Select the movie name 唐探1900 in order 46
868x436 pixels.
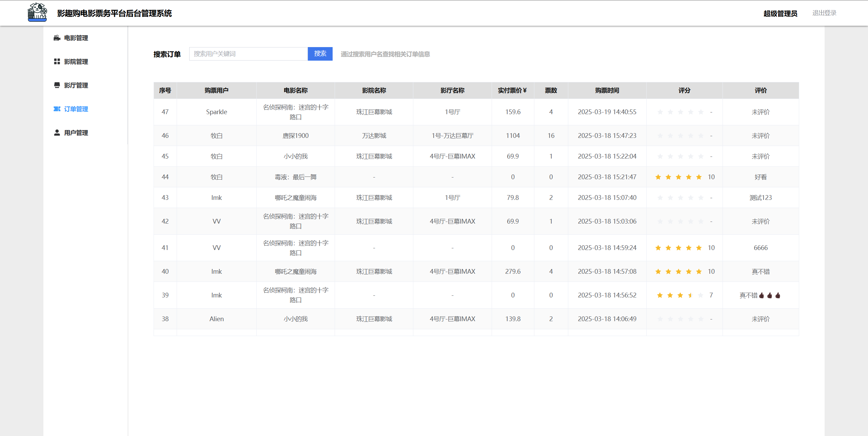(x=295, y=136)
